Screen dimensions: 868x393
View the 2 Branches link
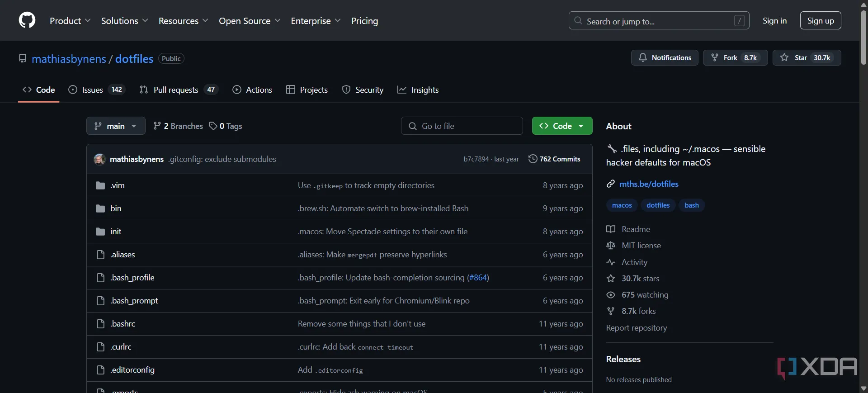pos(178,126)
